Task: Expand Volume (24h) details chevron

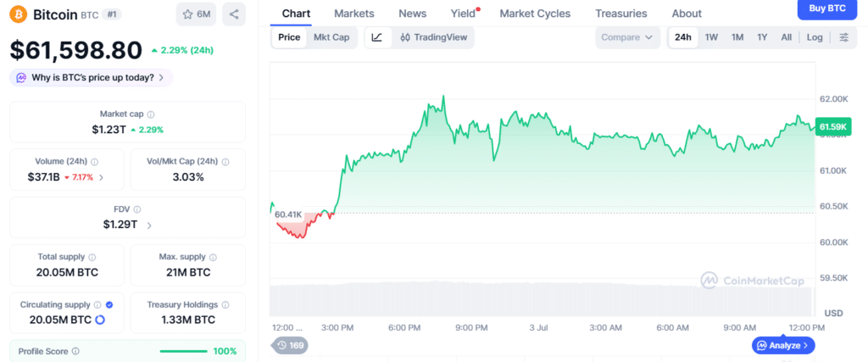Action: (x=101, y=178)
